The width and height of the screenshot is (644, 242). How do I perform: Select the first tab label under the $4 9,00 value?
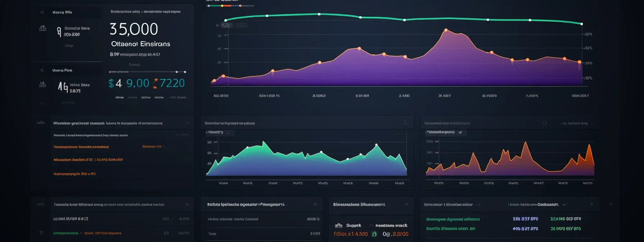click(x=119, y=98)
